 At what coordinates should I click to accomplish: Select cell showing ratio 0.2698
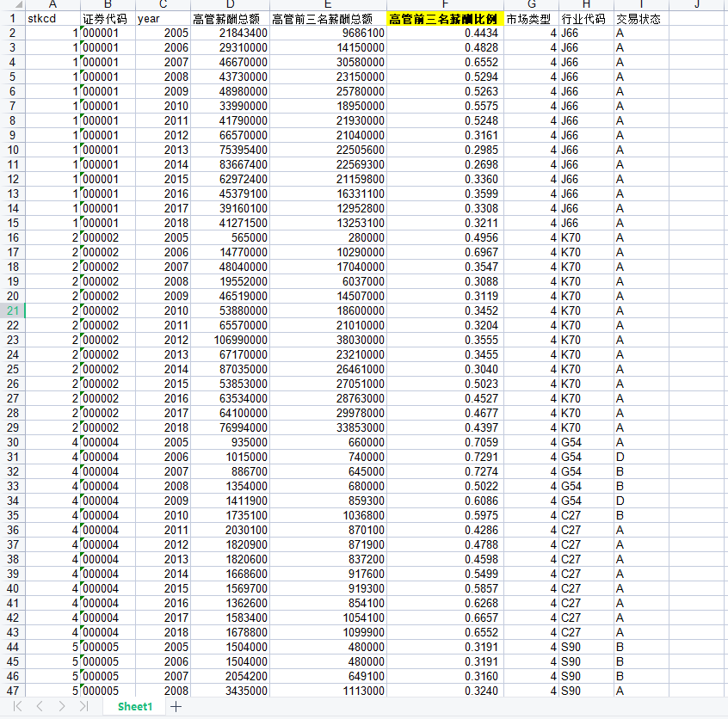click(445, 164)
